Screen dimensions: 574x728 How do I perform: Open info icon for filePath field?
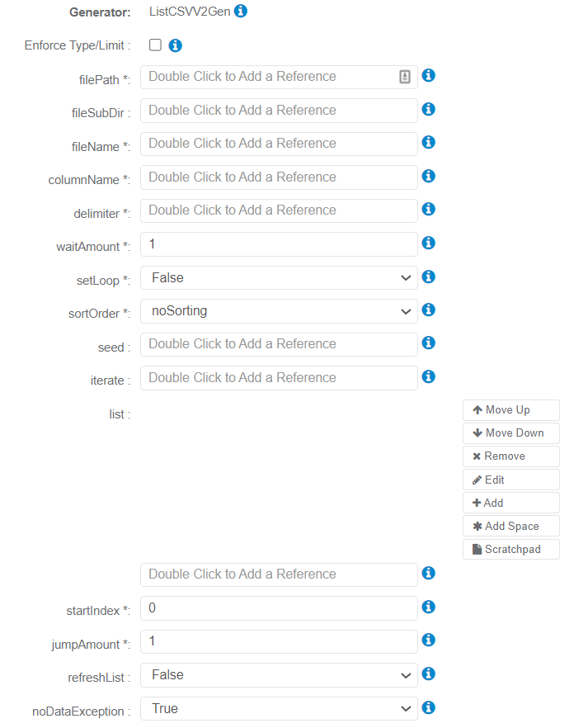pyautogui.click(x=428, y=75)
